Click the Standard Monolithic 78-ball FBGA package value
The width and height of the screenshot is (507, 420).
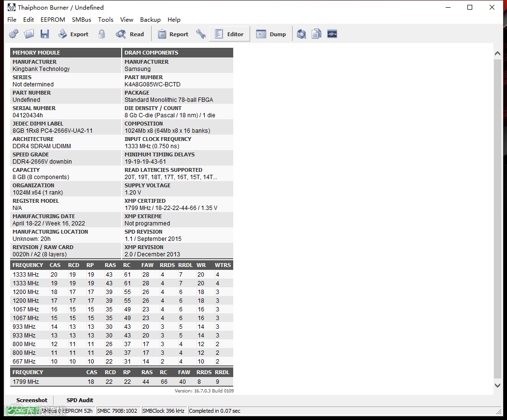[169, 100]
